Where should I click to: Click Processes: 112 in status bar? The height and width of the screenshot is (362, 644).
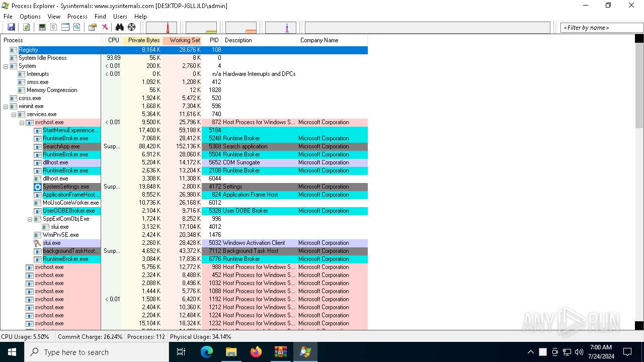click(146, 337)
